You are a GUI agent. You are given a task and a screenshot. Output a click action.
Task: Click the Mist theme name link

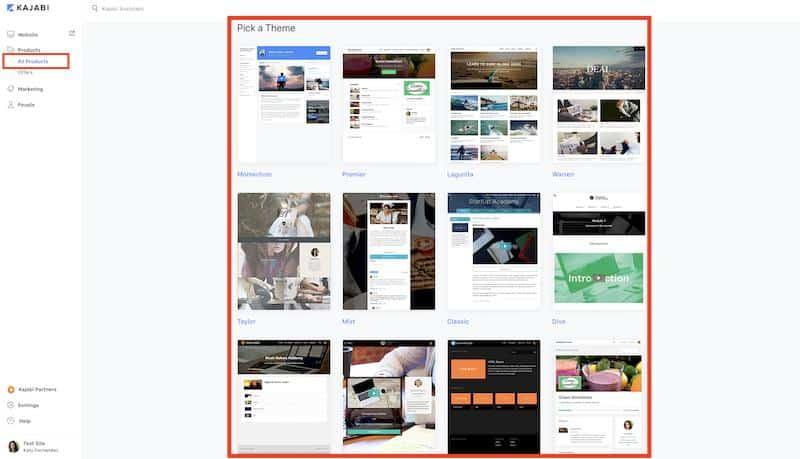(x=348, y=322)
